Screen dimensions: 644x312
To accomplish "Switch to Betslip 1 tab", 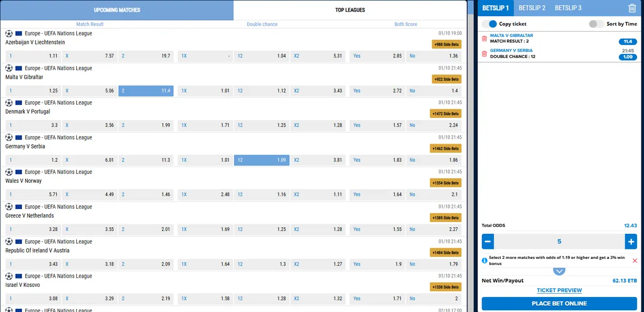I will click(495, 8).
